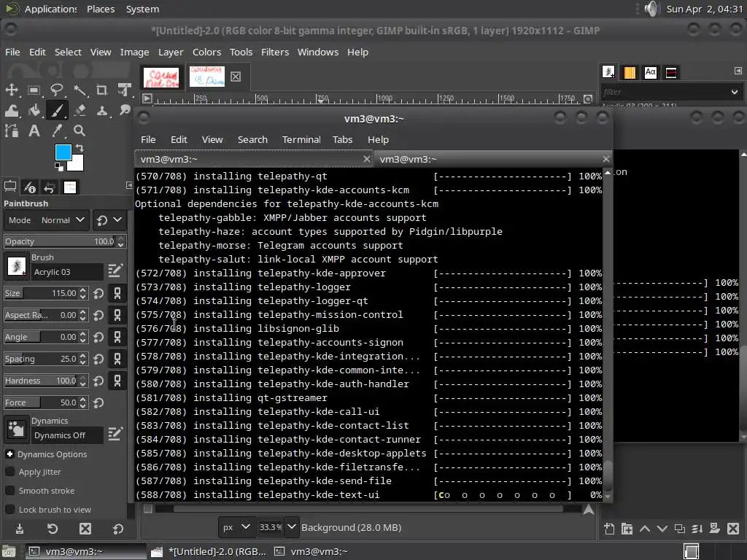Image resolution: width=747 pixels, height=560 pixels.
Task: Restore tool preset icon at bottom
Action: point(53,529)
